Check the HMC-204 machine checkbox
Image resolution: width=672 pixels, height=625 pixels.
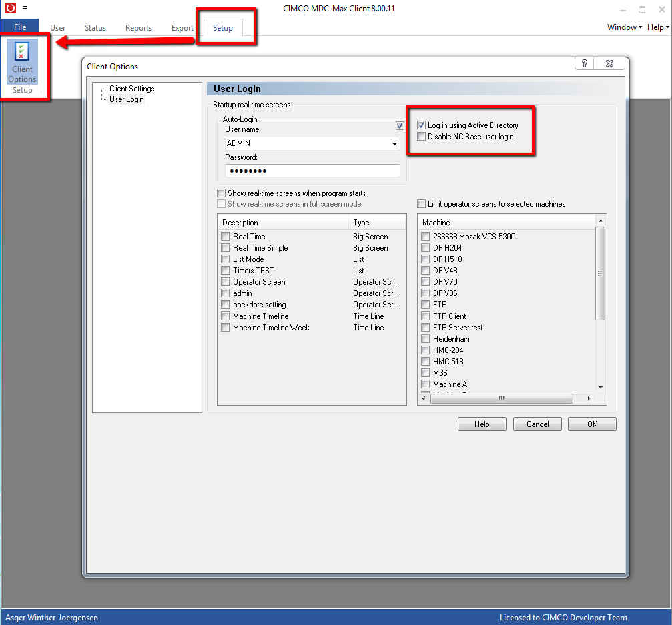point(426,350)
